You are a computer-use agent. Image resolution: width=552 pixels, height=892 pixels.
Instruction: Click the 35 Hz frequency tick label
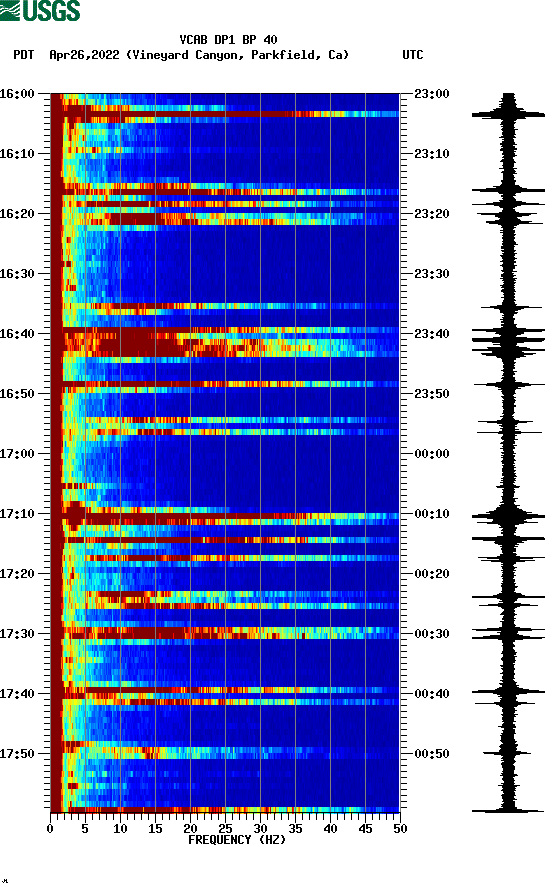click(295, 829)
